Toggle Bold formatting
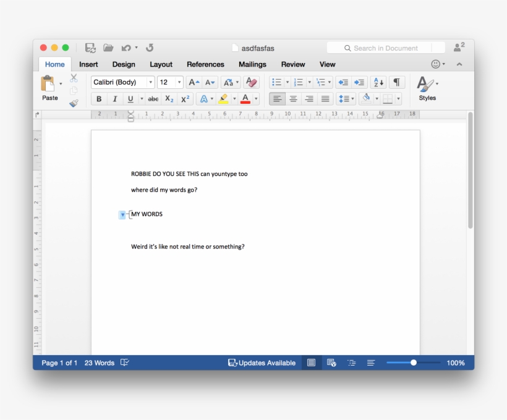The image size is (507, 420). 99,99
